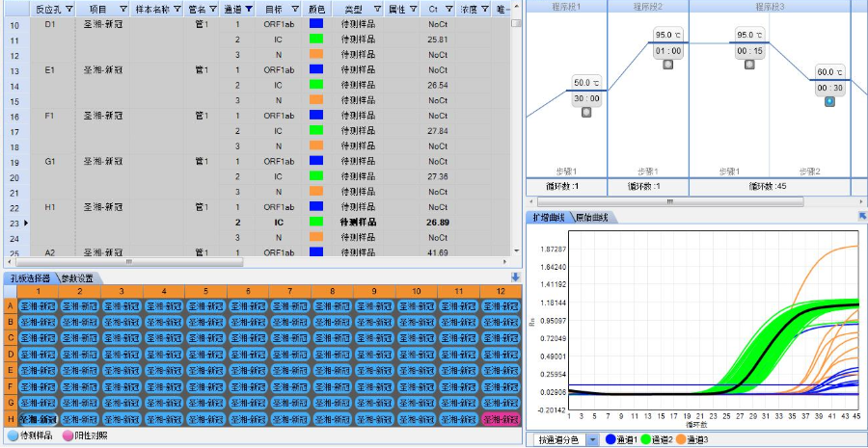Open the 按通道分色 dropdown
This screenshot has height=448, width=868.
pos(591,439)
